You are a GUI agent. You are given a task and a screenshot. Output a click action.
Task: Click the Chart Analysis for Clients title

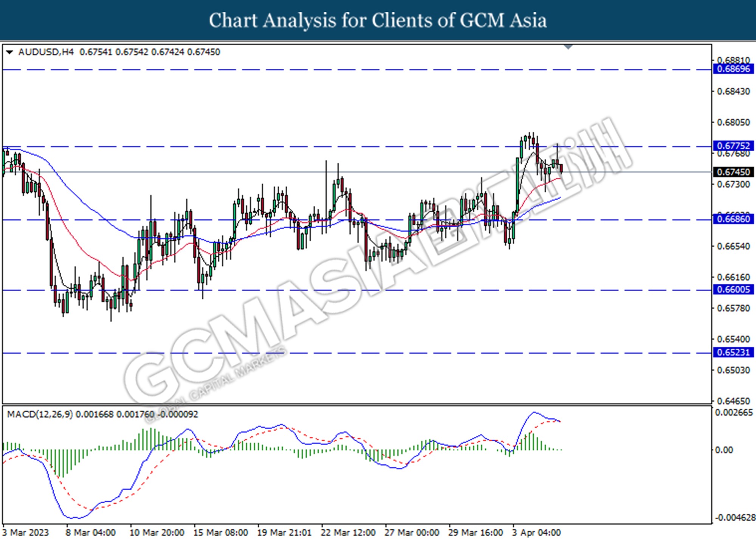[378, 20]
